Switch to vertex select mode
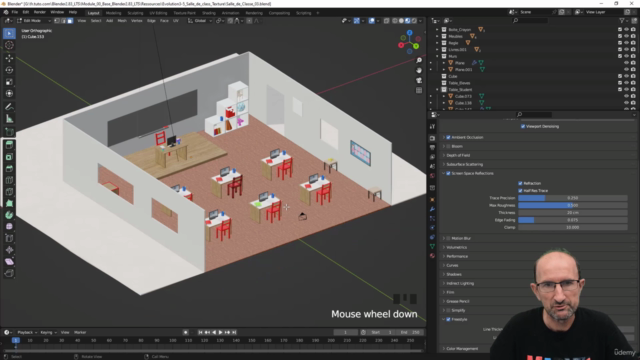The width and height of the screenshot is (640, 360). 57,20
